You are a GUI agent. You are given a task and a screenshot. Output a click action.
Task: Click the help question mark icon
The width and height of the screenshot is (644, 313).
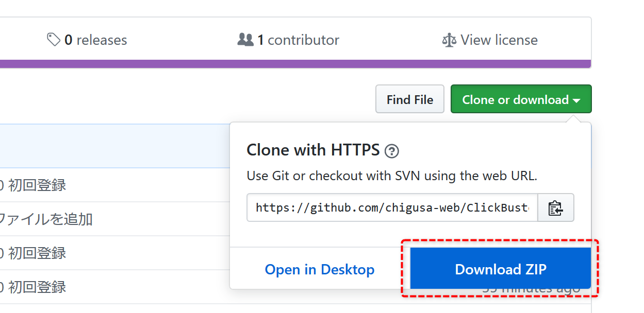pyautogui.click(x=392, y=151)
